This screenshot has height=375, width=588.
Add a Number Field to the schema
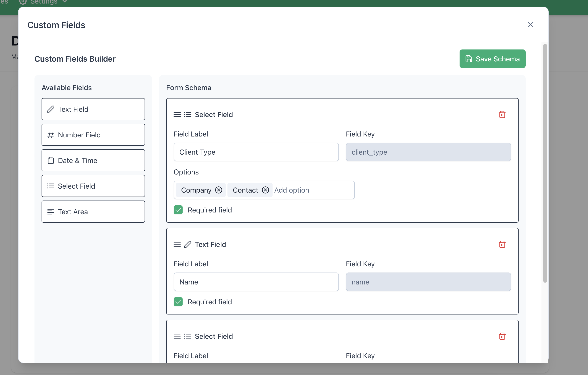[x=93, y=135]
